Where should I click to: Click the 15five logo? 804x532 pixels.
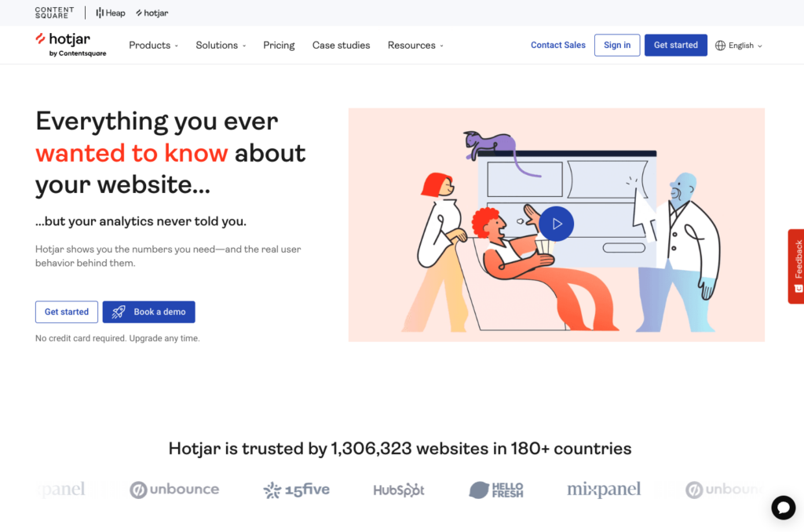296,490
